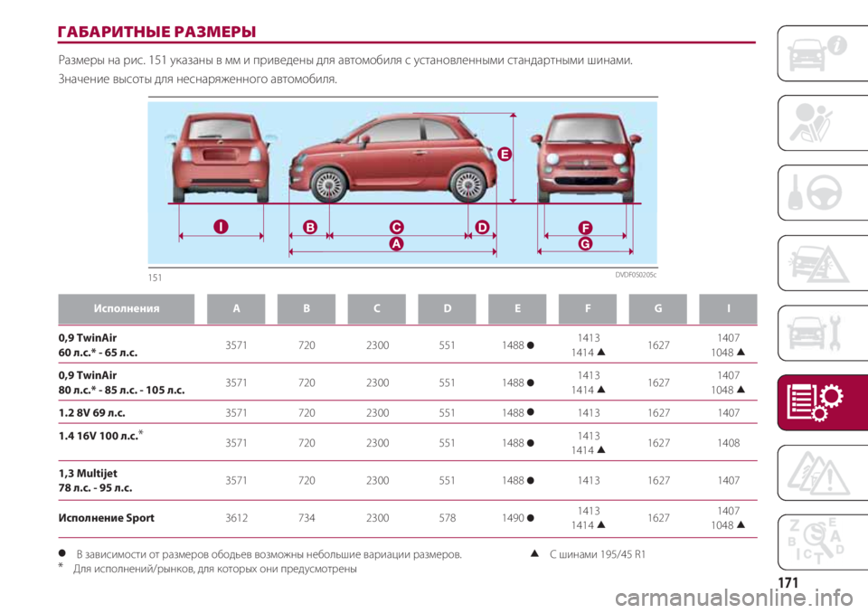Click the red circle marker G on diagram
868x613 pixels.
(x=585, y=243)
